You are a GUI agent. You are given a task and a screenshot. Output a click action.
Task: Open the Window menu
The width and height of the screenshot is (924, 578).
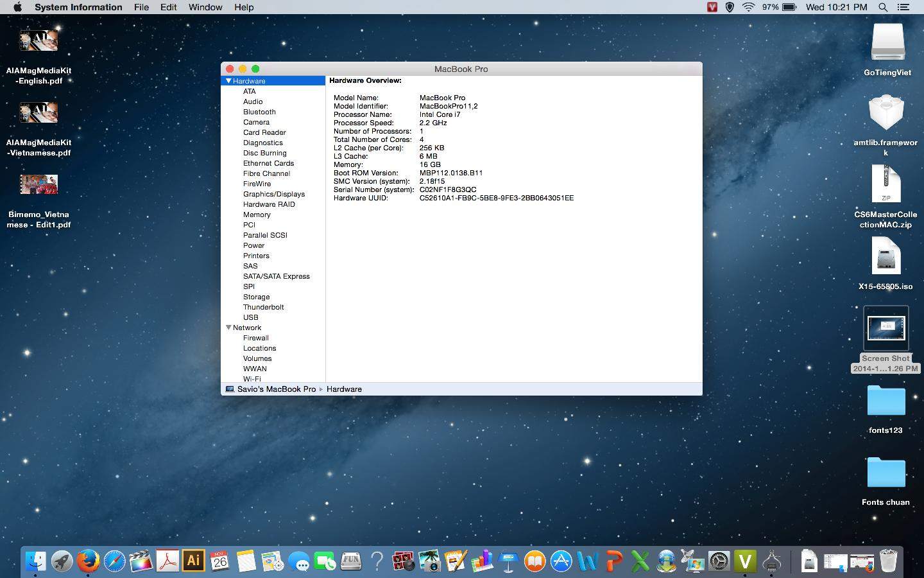(205, 7)
